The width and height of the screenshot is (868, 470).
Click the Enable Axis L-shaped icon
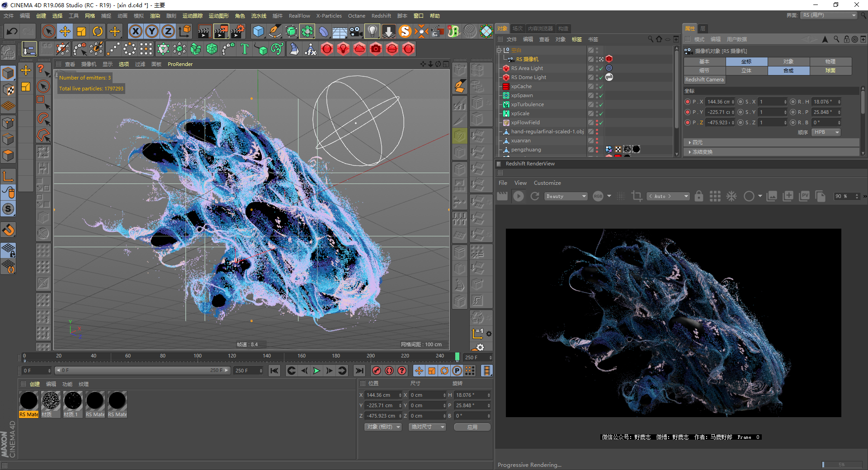(9, 176)
